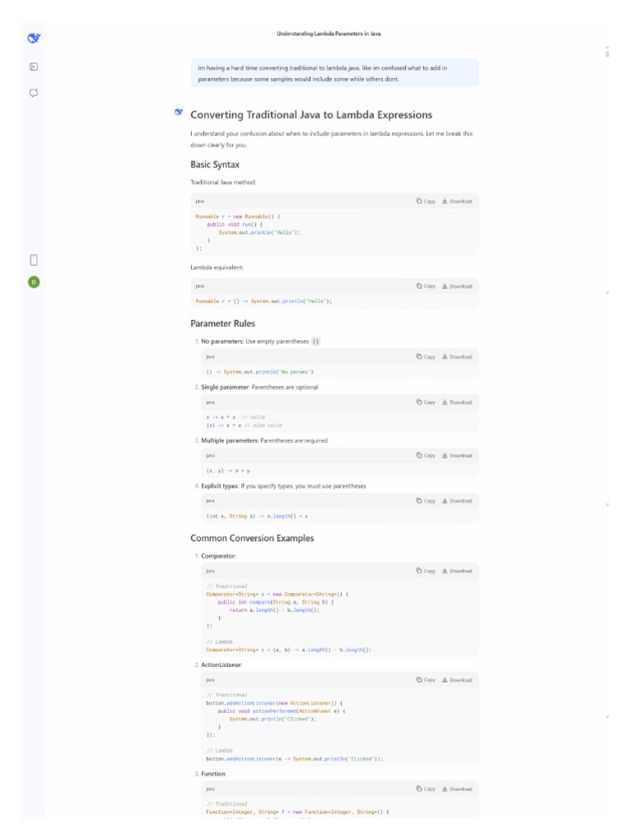Click the DeepSeek whale logo in sidebar
This screenshot has height=840, width=630.
click(34, 38)
